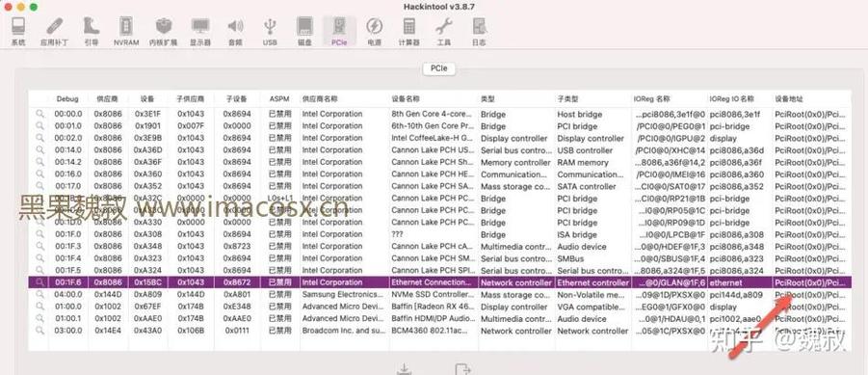
Task: Click the 0x15BC device ID cell
Action: [x=147, y=282]
